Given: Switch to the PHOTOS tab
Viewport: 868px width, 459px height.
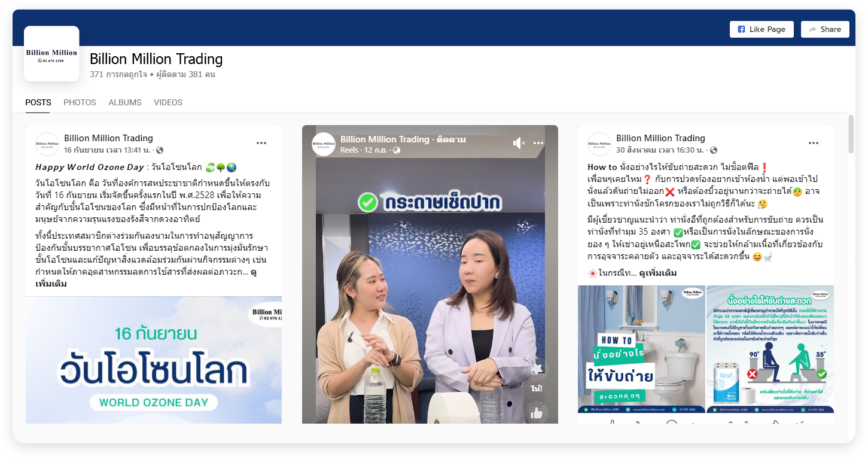Looking at the screenshot, I should (x=80, y=102).
